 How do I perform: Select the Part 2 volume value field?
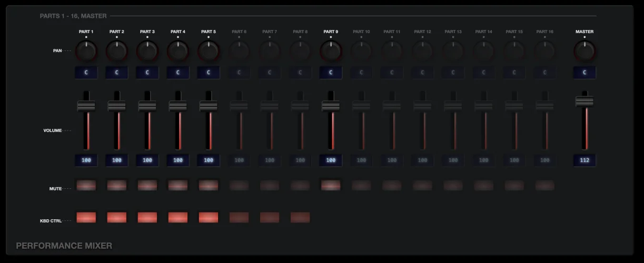[117, 160]
